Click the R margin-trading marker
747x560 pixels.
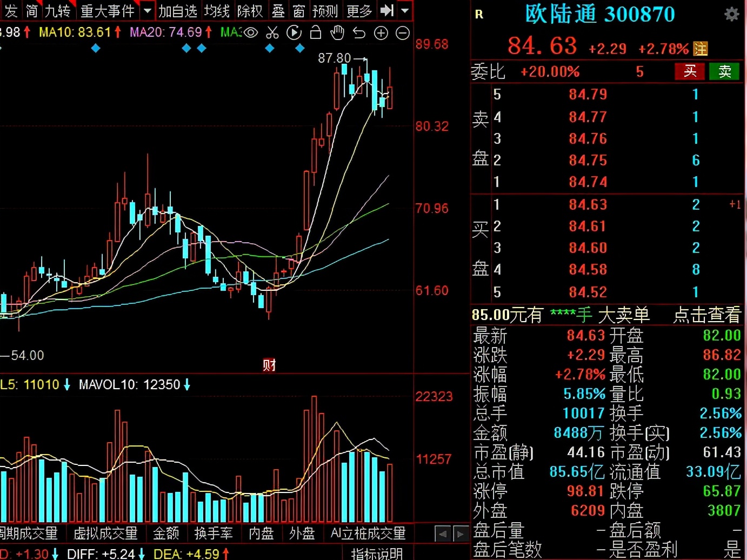coord(479,15)
